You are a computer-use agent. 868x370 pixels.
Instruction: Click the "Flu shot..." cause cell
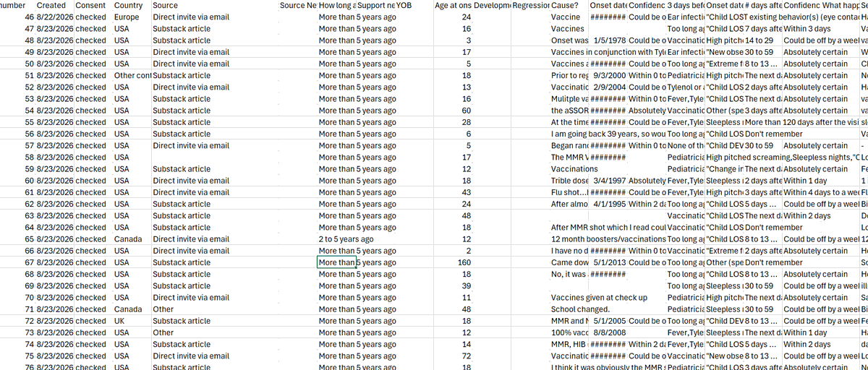(569, 192)
